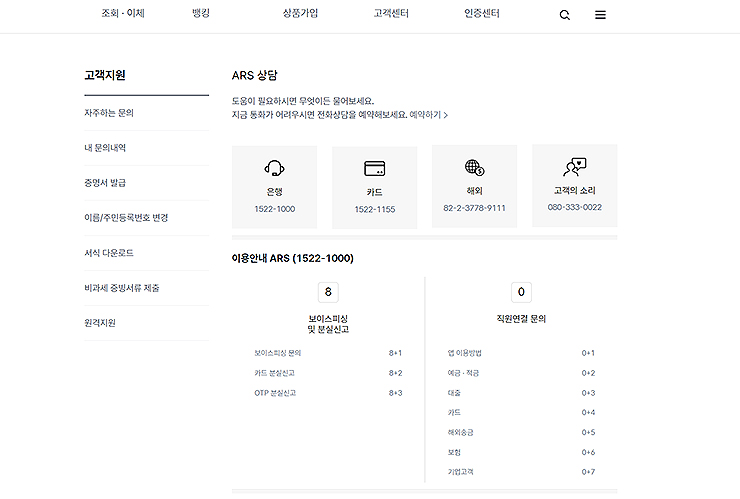Click the 0+3 shortcut code
Image resolution: width=740 pixels, height=499 pixels.
588,393
